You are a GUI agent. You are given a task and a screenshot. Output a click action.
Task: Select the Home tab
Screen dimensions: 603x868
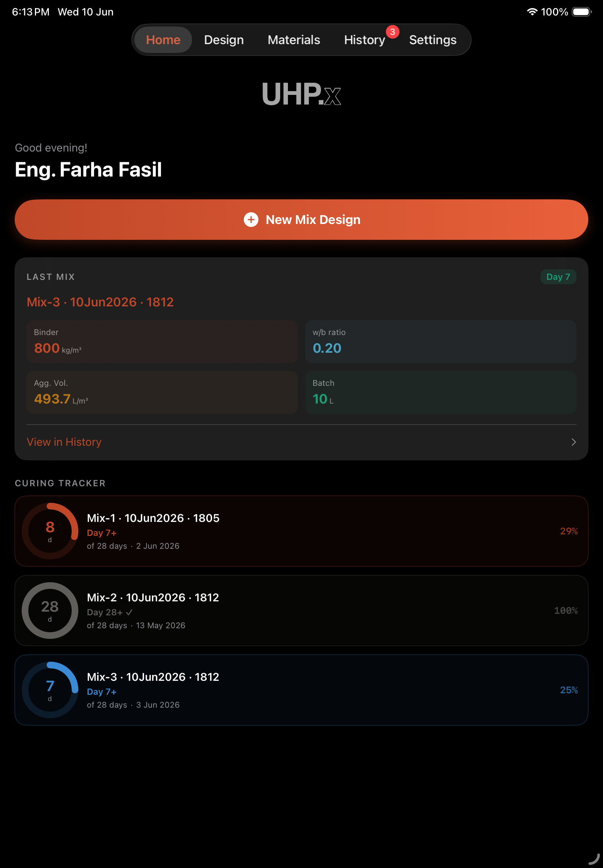(x=163, y=40)
